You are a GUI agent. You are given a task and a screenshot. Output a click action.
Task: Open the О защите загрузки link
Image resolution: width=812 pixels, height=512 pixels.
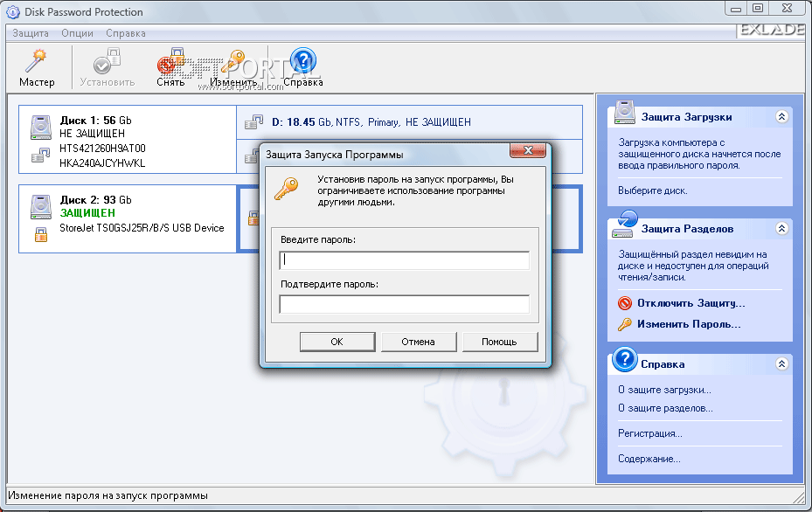click(x=664, y=390)
